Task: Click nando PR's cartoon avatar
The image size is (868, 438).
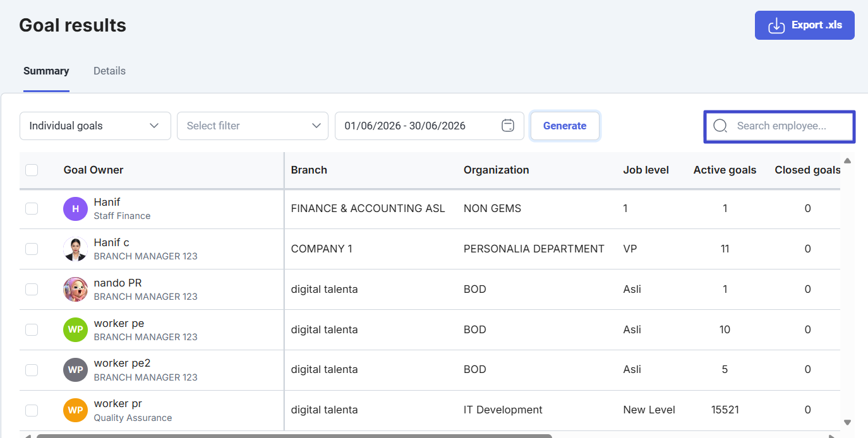Action: point(75,289)
